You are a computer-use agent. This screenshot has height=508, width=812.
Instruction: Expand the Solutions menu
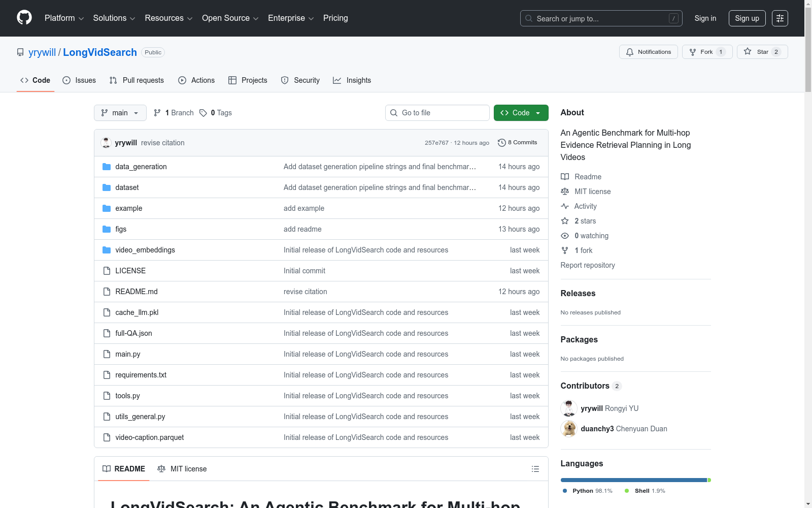(114, 18)
